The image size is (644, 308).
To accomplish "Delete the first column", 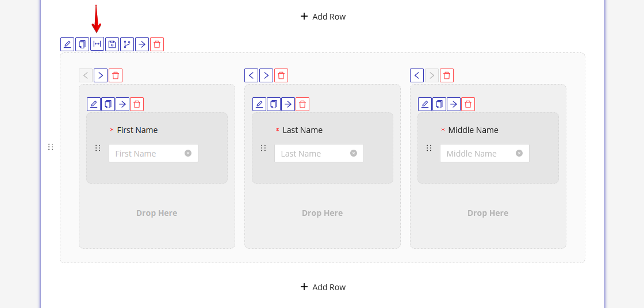I will tap(116, 75).
